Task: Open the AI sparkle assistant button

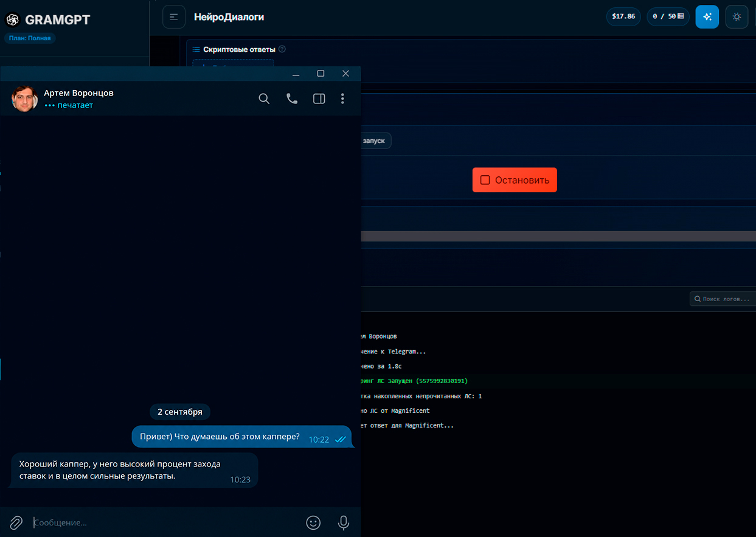Action: click(x=707, y=16)
